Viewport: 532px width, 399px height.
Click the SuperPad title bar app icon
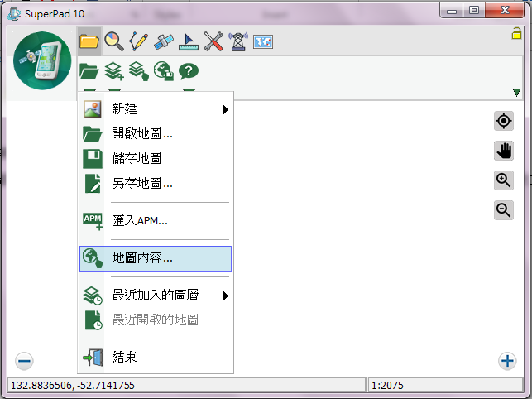click(14, 14)
